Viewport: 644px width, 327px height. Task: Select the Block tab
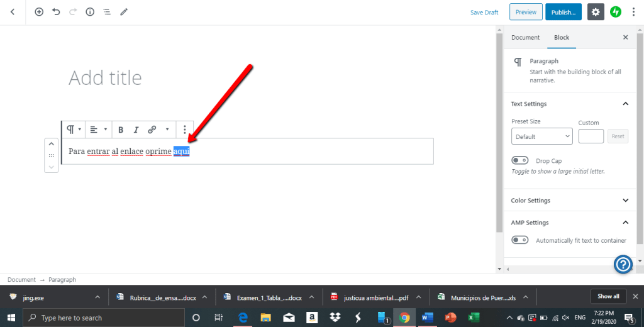562,38
